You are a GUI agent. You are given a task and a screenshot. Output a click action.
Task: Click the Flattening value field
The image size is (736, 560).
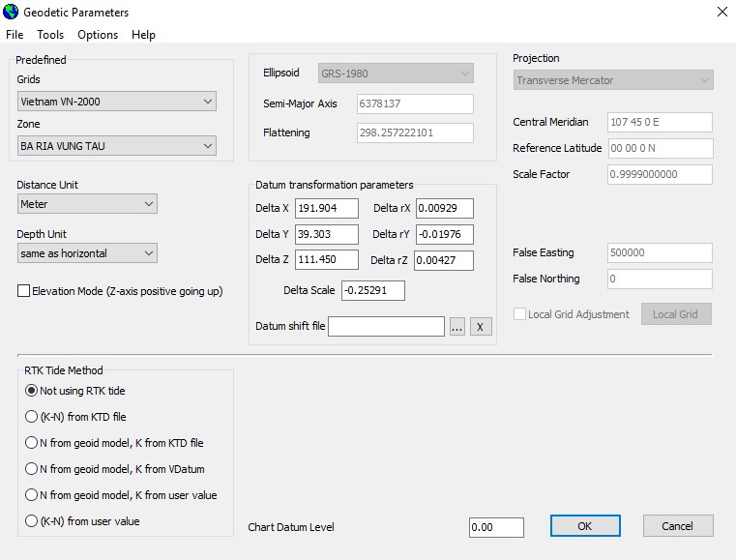415,133
